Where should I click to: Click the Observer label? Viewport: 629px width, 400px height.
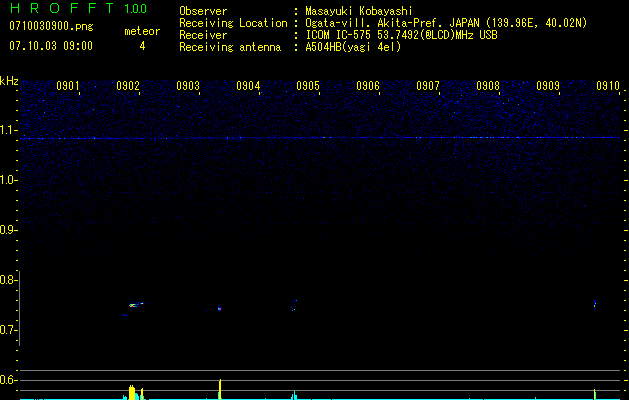click(x=203, y=11)
